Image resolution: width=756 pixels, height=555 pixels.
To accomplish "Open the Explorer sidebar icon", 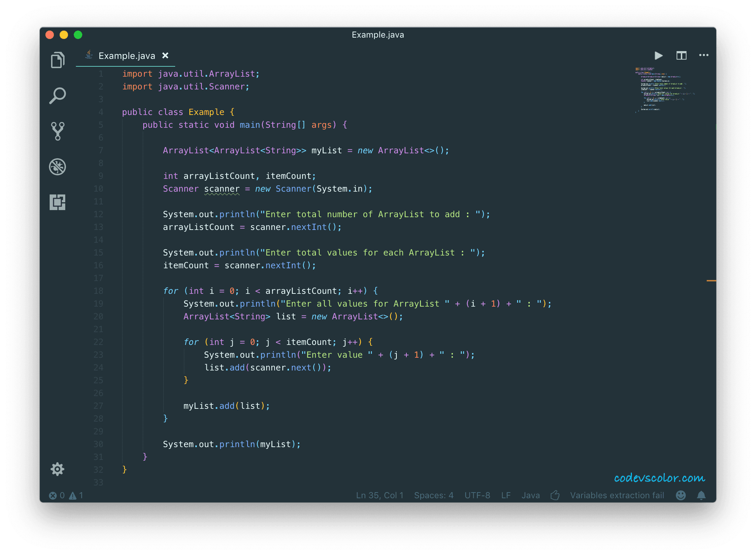I will pyautogui.click(x=57, y=60).
